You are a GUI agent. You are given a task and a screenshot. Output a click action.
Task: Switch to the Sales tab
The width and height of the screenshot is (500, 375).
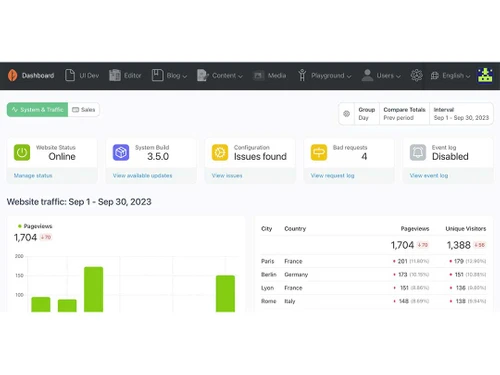coord(84,110)
